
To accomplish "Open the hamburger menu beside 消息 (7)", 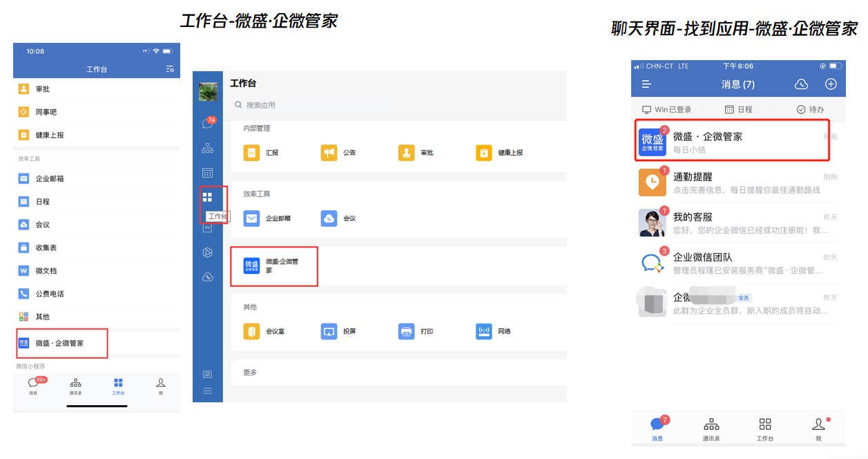I will point(646,84).
